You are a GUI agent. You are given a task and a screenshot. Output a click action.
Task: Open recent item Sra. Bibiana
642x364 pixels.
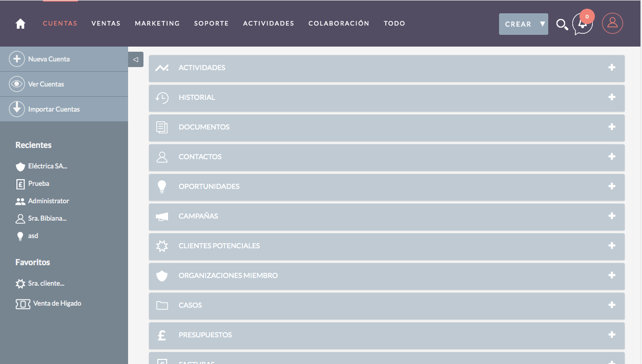(x=47, y=219)
